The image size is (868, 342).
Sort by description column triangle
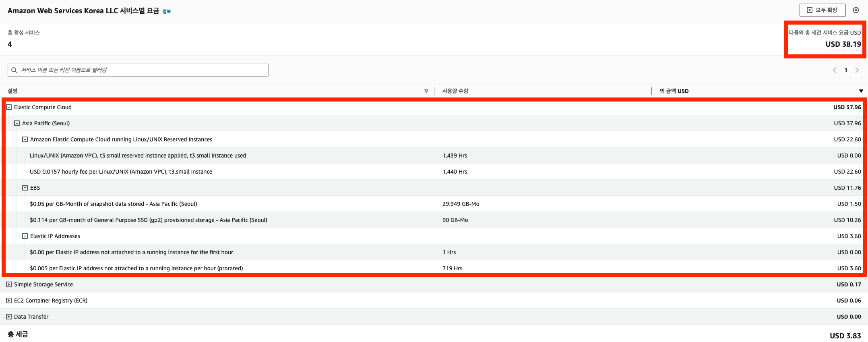tap(426, 91)
